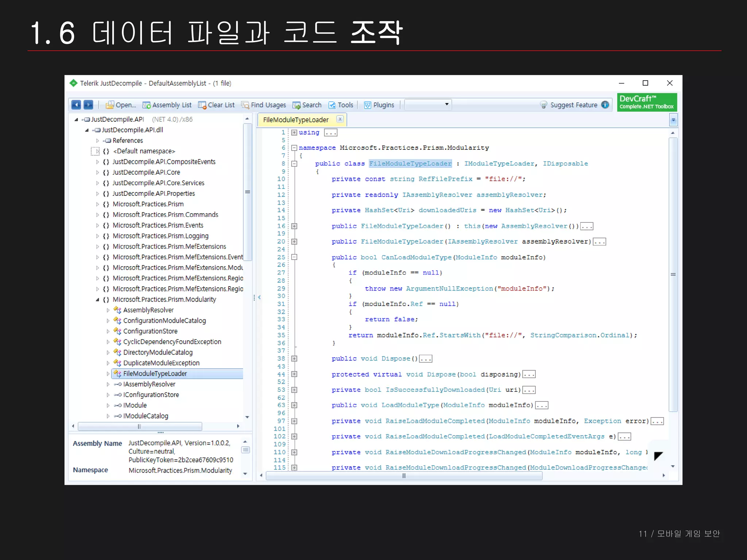The image size is (747, 560).
Task: Click Clear List in the toolbar
Action: pyautogui.click(x=216, y=105)
